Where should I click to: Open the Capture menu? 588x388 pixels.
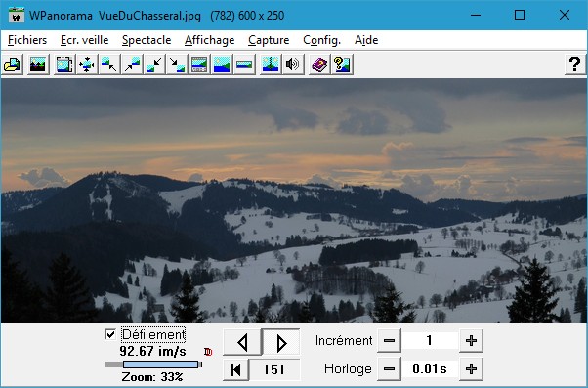click(269, 40)
